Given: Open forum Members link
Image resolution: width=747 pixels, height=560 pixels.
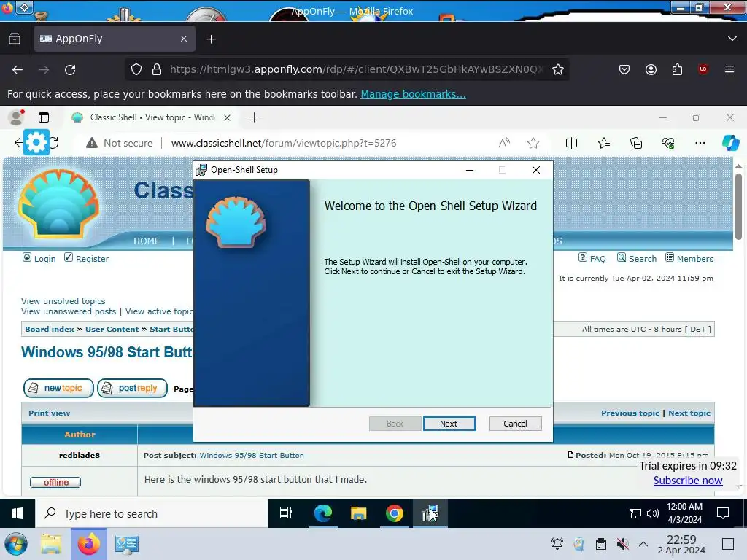Looking at the screenshot, I should [x=695, y=259].
